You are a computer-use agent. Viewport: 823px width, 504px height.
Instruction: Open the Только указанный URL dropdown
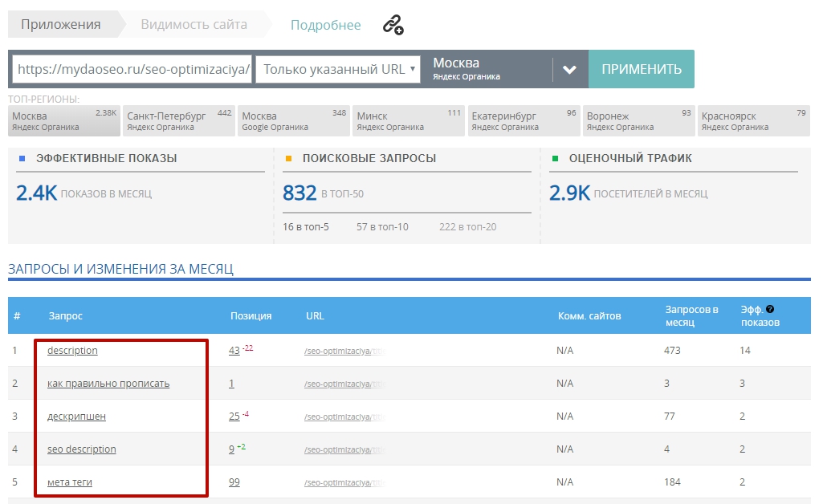point(338,69)
